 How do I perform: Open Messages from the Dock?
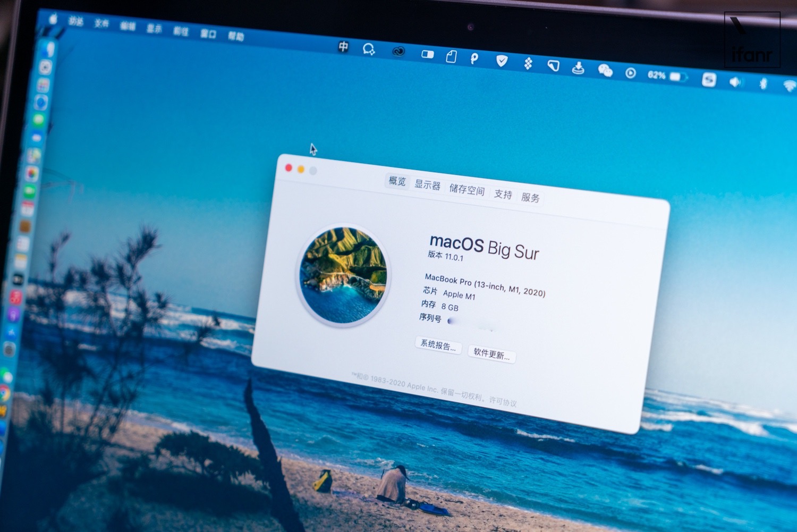point(38,120)
